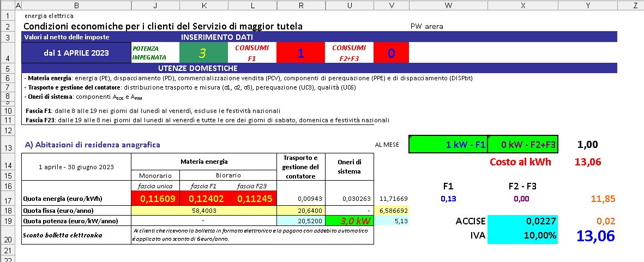Click 'CONSUMI F1' label cell

(x=252, y=52)
